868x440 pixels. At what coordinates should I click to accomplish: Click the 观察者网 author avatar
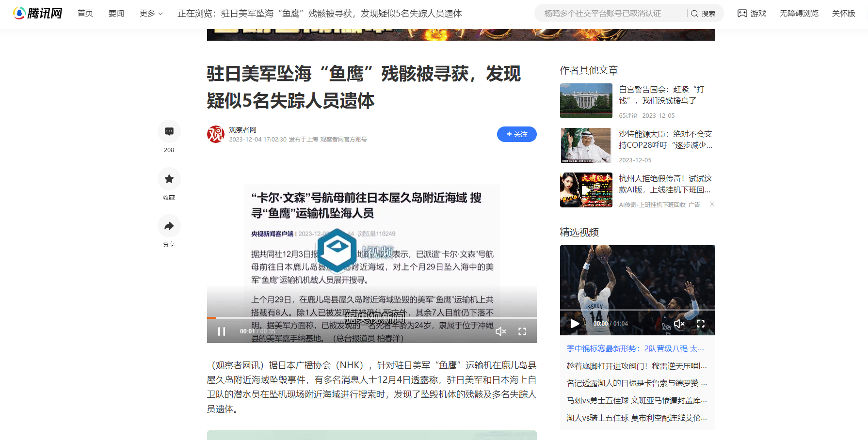click(216, 134)
